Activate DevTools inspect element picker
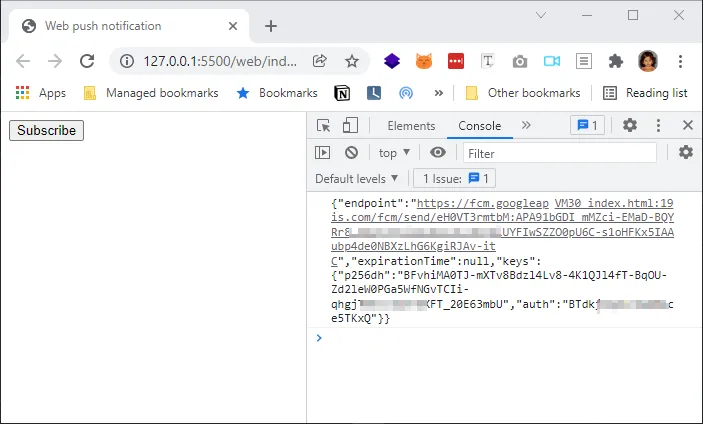The width and height of the screenshot is (703, 424). pyautogui.click(x=323, y=125)
